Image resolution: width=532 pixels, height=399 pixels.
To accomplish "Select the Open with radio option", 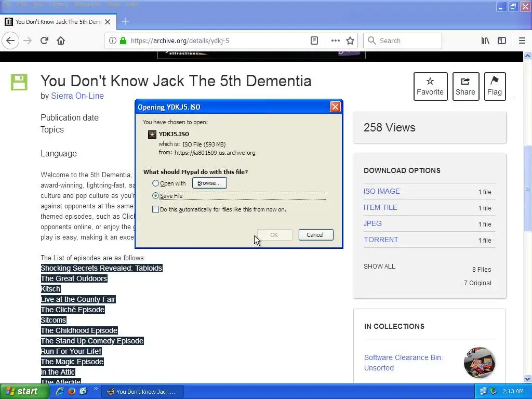I will 155,183.
